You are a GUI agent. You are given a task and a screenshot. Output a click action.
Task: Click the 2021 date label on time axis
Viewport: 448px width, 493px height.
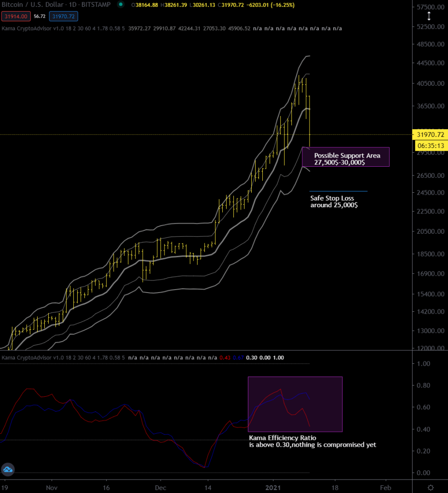pyautogui.click(x=274, y=487)
